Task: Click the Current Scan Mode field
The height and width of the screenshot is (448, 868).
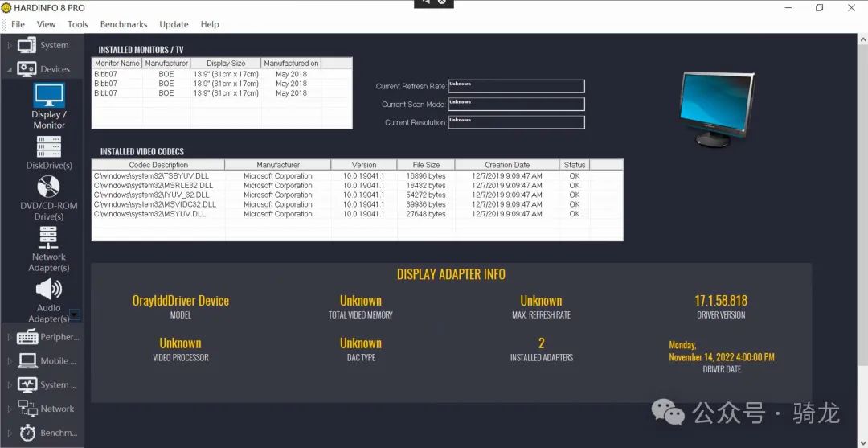Action: [516, 104]
